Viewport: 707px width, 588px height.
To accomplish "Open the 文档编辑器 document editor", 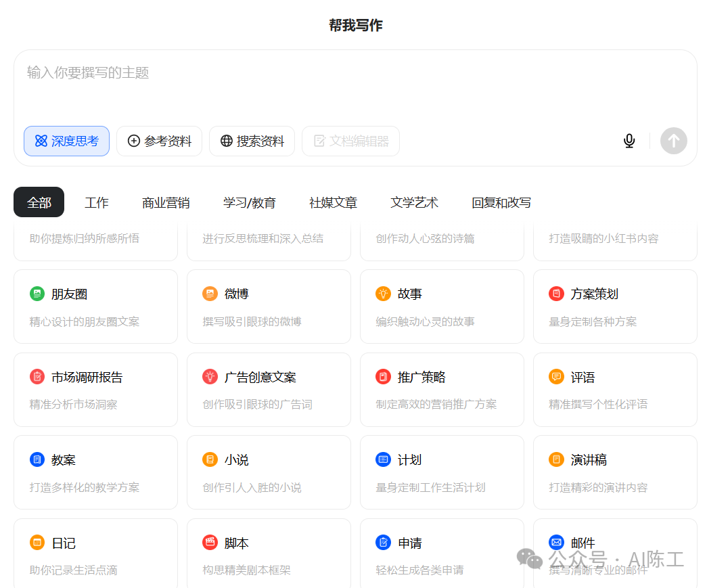I will click(x=350, y=141).
